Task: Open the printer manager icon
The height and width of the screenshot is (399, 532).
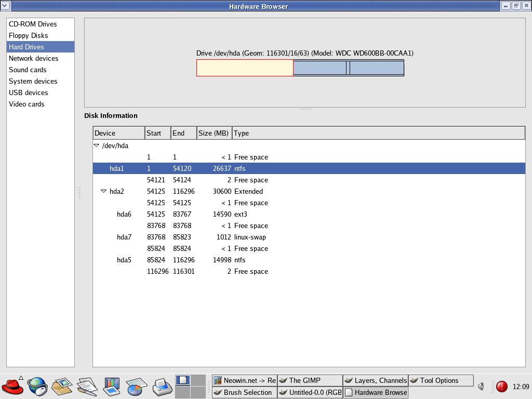Action: pyautogui.click(x=162, y=386)
